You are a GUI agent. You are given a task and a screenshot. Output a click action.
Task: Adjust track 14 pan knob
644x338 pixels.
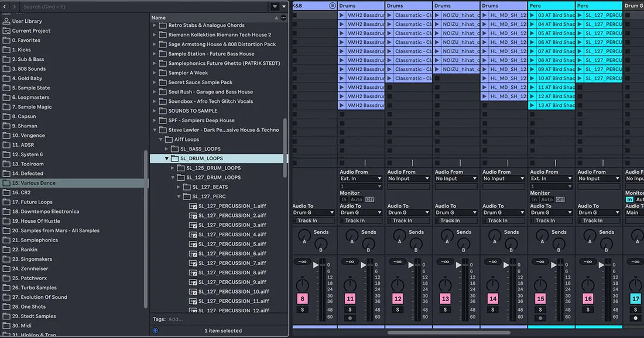(x=493, y=284)
